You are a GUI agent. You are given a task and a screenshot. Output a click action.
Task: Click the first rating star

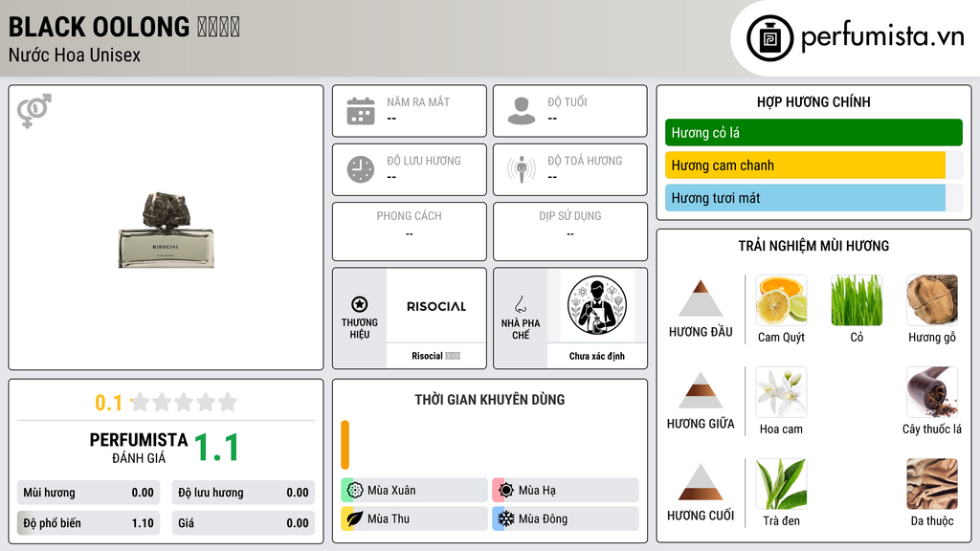(141, 402)
